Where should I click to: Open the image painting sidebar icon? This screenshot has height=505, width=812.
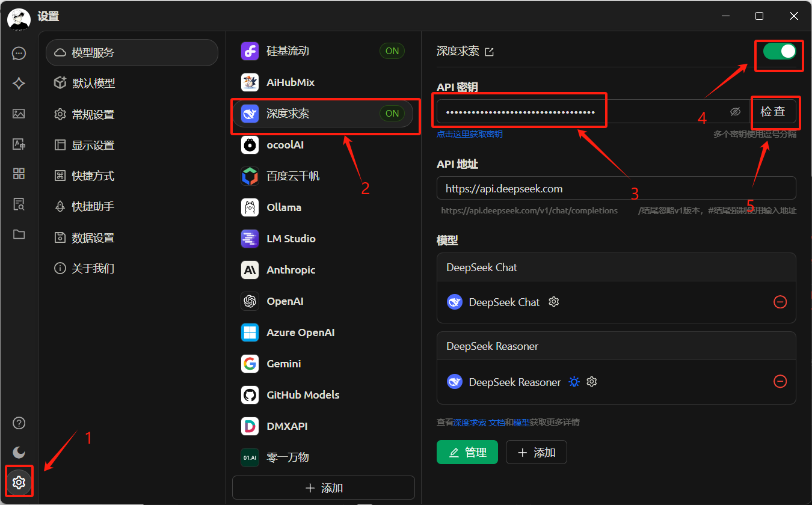pyautogui.click(x=19, y=114)
